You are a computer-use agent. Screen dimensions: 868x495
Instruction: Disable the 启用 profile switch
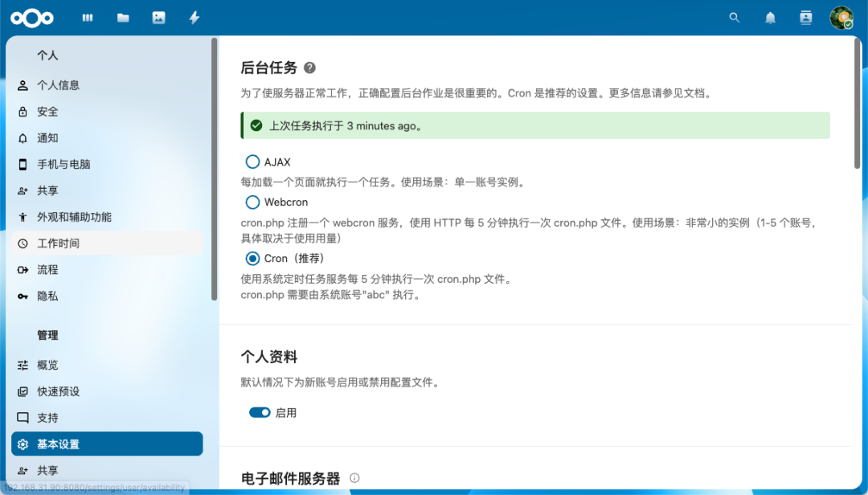coord(259,411)
